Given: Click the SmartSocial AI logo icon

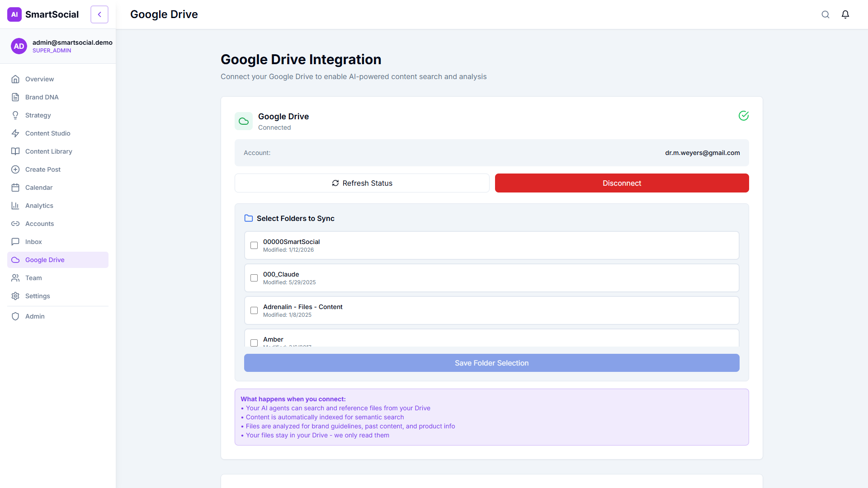Looking at the screenshot, I should point(14,14).
